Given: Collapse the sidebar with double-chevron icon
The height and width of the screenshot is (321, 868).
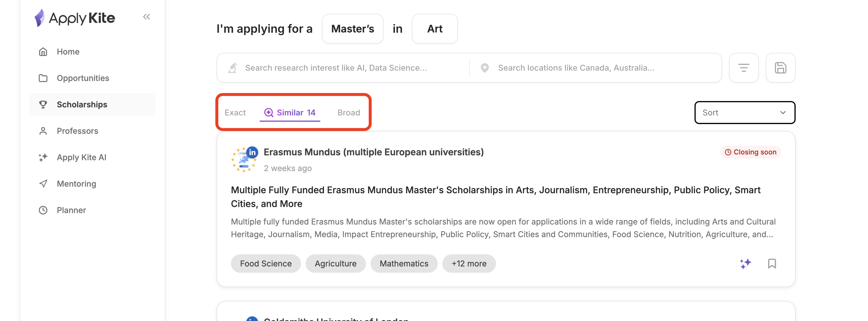Looking at the screenshot, I should 146,17.
